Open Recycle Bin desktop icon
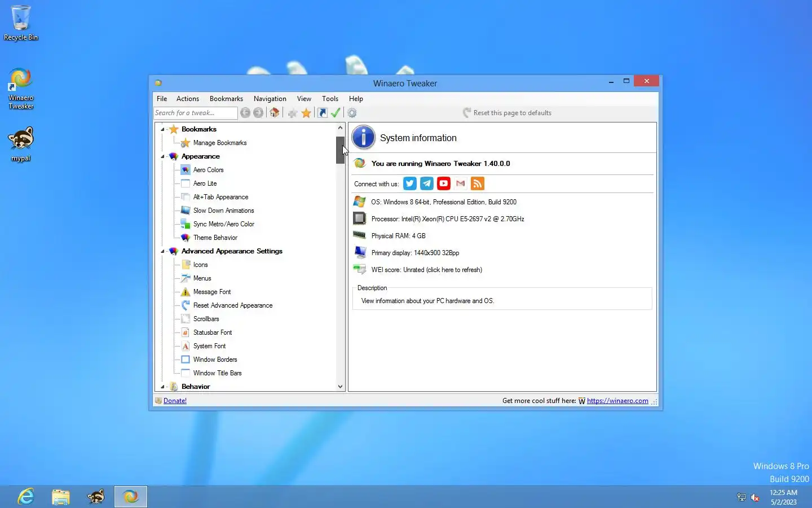812x508 pixels. point(21,23)
